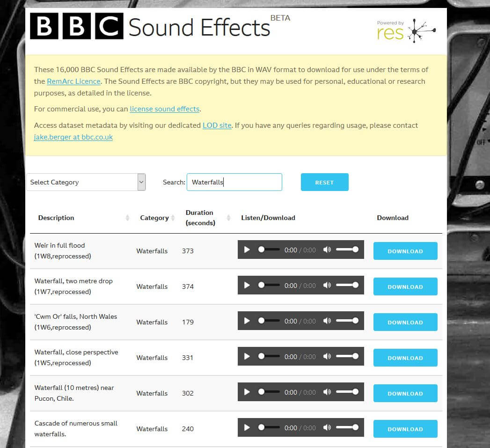The width and height of the screenshot is (490, 448).
Task: Play the 'Cwm Or' falls sound
Action: coord(247,321)
